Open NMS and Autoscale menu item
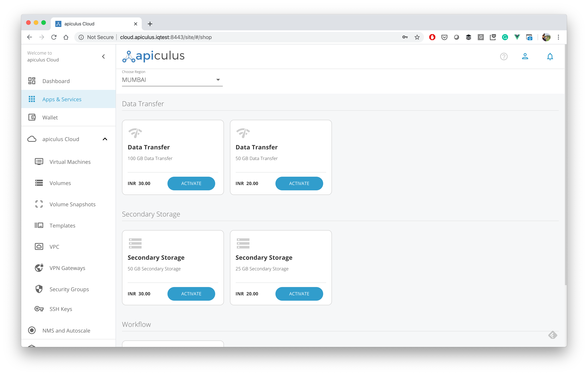The width and height of the screenshot is (588, 375). [x=66, y=330]
